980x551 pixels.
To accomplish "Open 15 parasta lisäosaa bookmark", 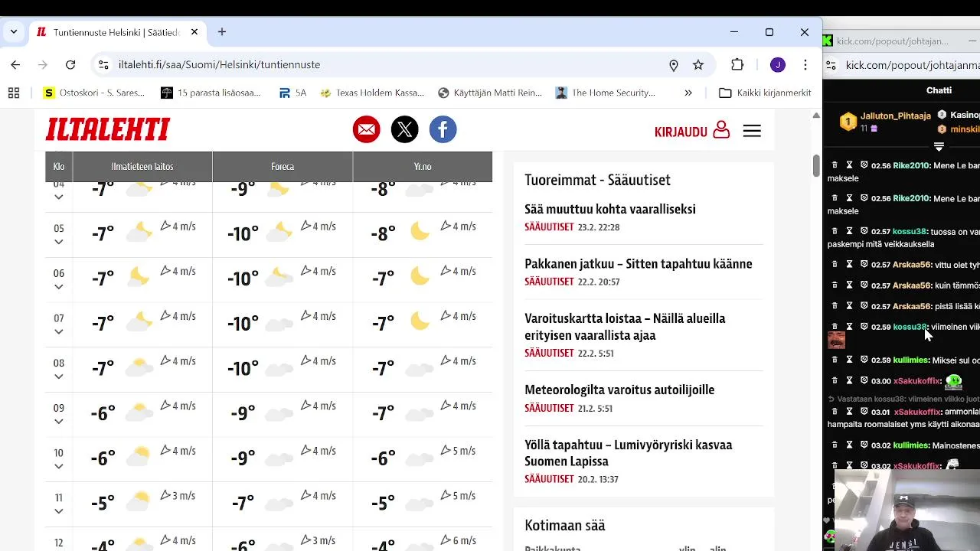I will pos(211,93).
